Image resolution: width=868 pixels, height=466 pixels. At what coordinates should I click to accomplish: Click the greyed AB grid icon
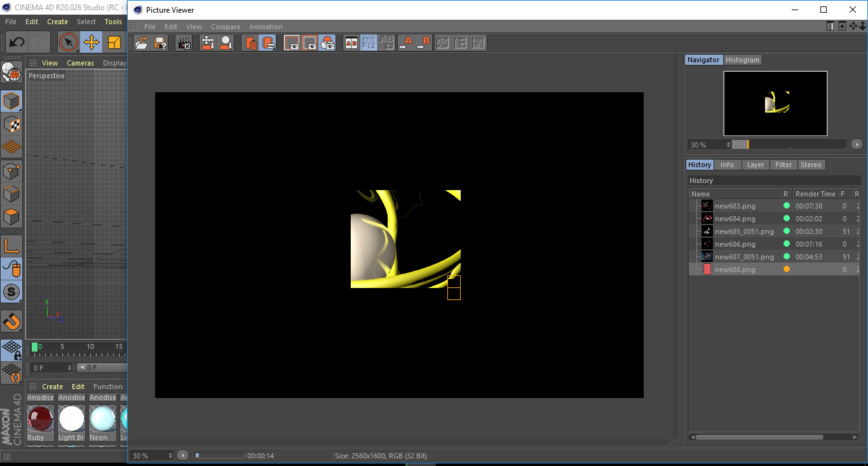(x=461, y=43)
